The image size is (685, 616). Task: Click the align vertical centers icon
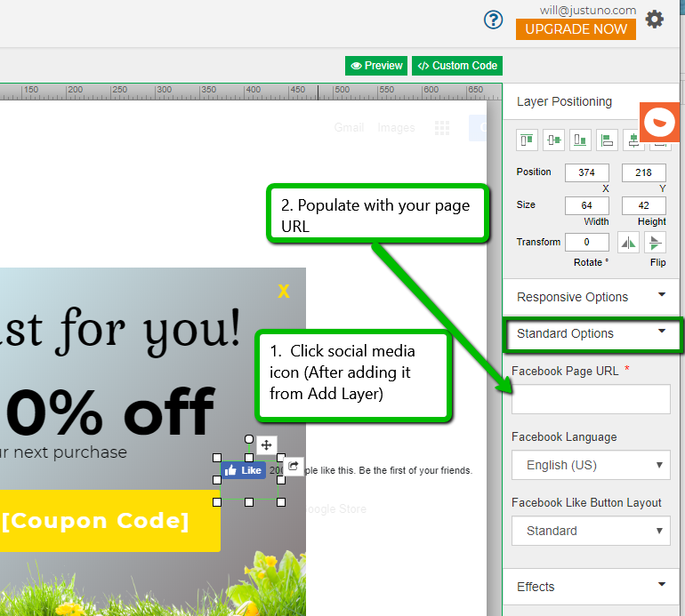tap(554, 140)
